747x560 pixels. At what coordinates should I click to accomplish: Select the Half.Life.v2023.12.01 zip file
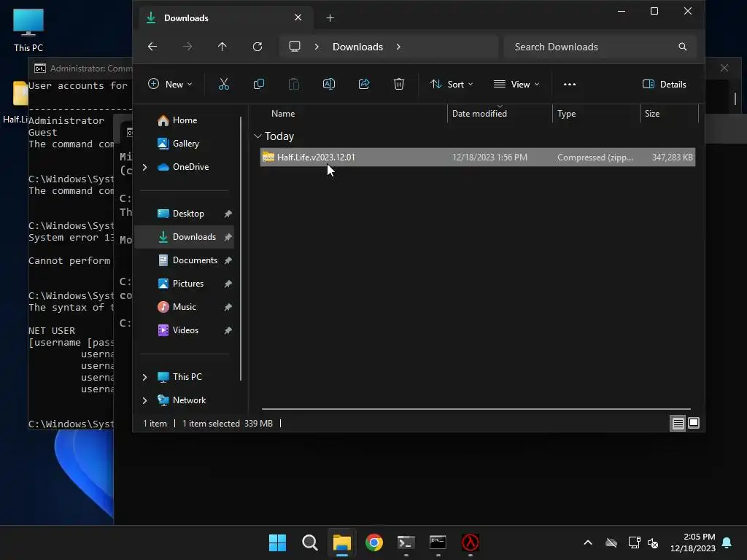pos(477,157)
